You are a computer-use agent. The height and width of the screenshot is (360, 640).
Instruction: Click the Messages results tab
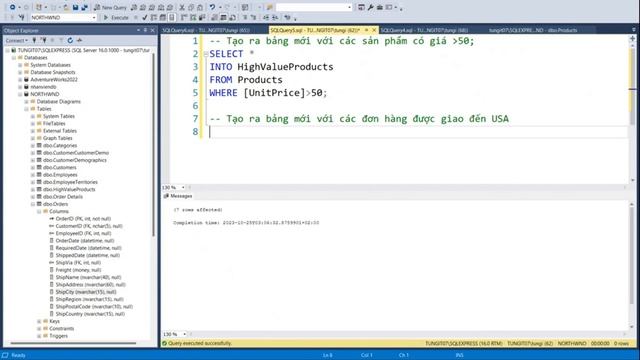click(178, 196)
